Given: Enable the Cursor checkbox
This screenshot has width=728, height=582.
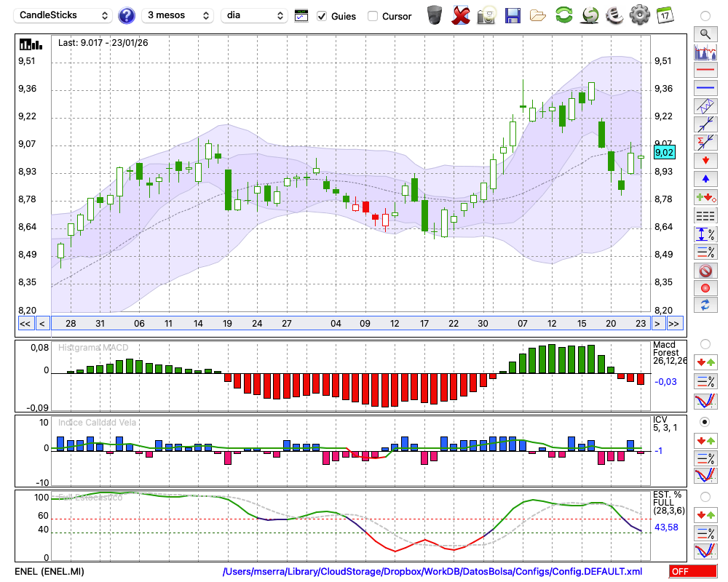Looking at the screenshot, I should [x=373, y=16].
